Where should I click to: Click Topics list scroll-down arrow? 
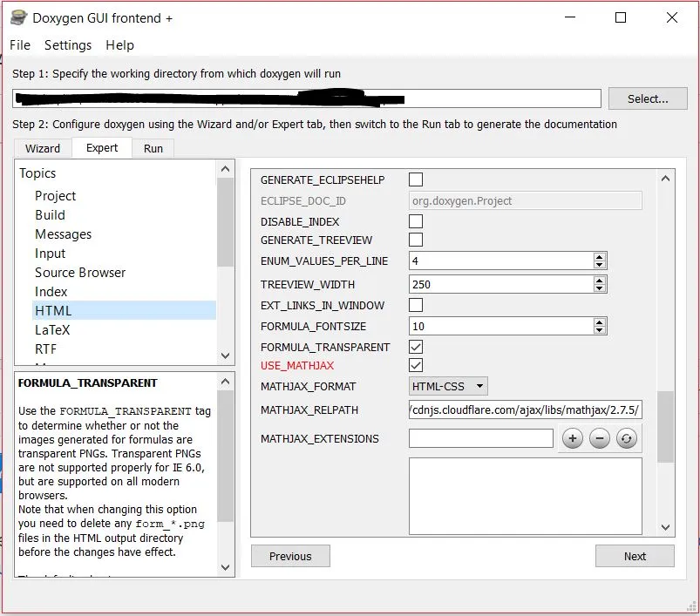pyautogui.click(x=226, y=356)
